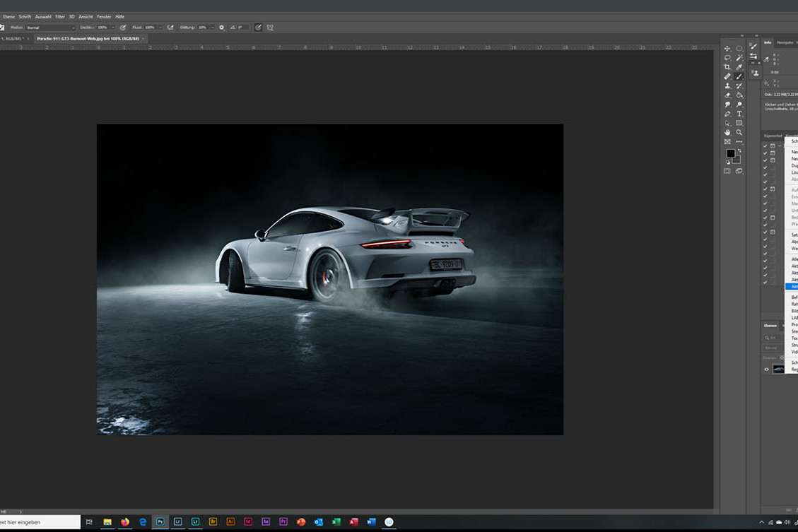
Task: Select the Dodge tool
Action: click(x=739, y=105)
